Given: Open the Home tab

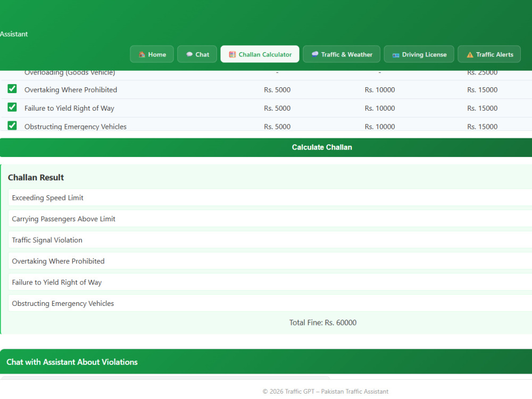Looking at the screenshot, I should pyautogui.click(x=152, y=54).
